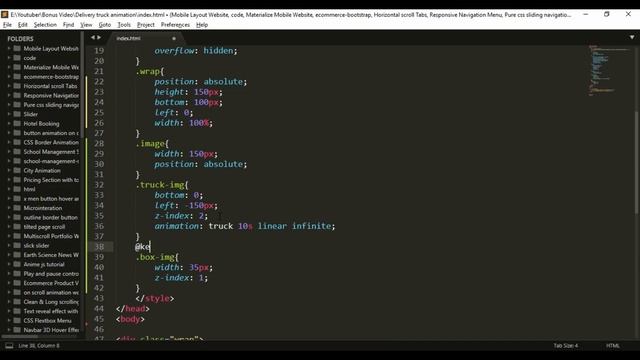The height and width of the screenshot is (360, 640).
Task: Click the closing style tag on line 43
Action: (x=155, y=298)
